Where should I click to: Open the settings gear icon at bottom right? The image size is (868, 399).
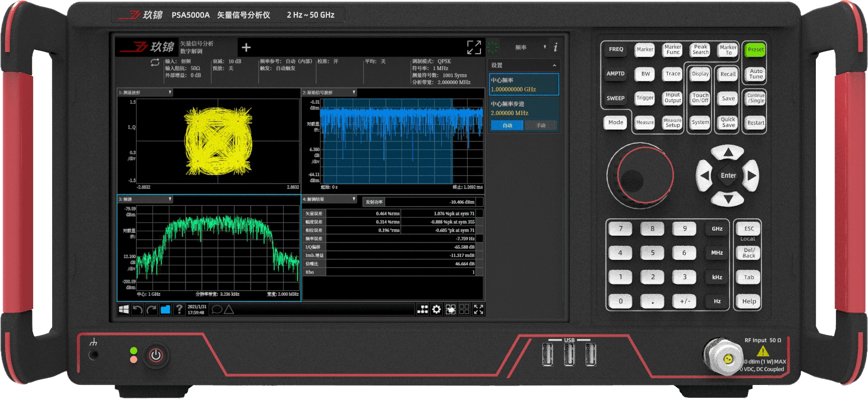coord(437,309)
